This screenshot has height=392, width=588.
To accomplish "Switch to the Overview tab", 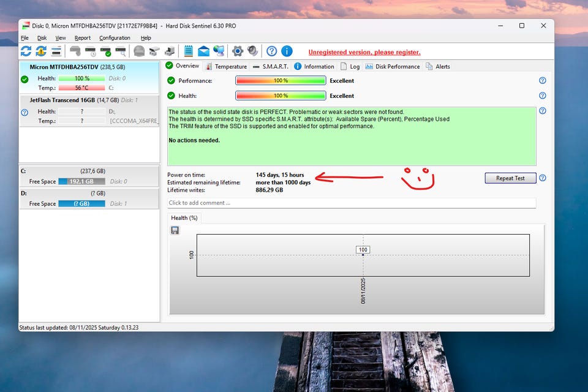I will tap(183, 66).
